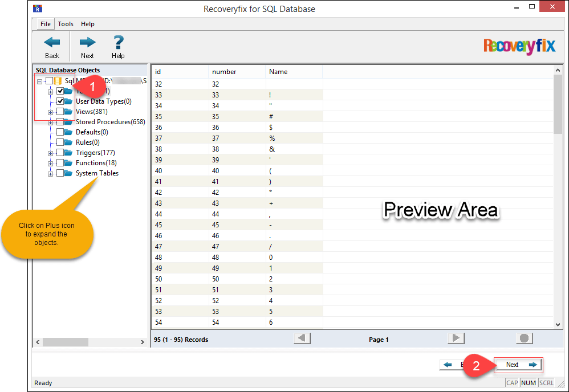Click the '#' Name cell in row 35
The width and height of the screenshot is (569, 392).
pos(294,116)
